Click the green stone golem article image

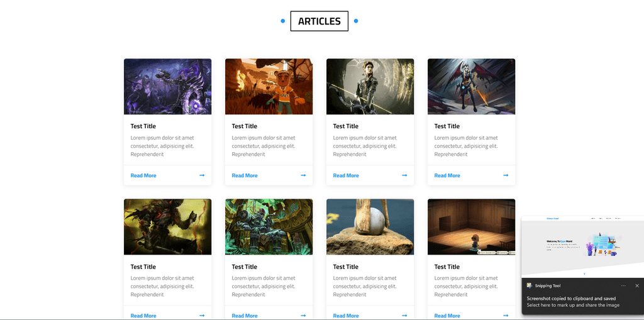[269, 227]
